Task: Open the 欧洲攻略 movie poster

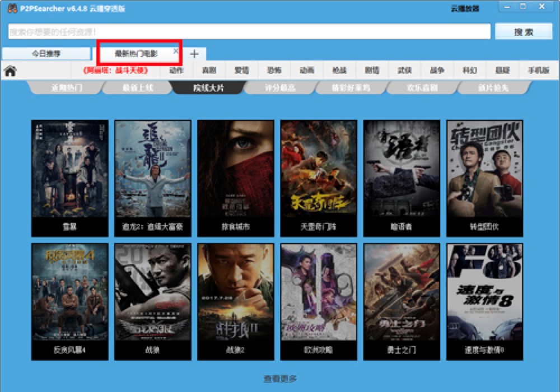Action: pyautogui.click(x=319, y=302)
